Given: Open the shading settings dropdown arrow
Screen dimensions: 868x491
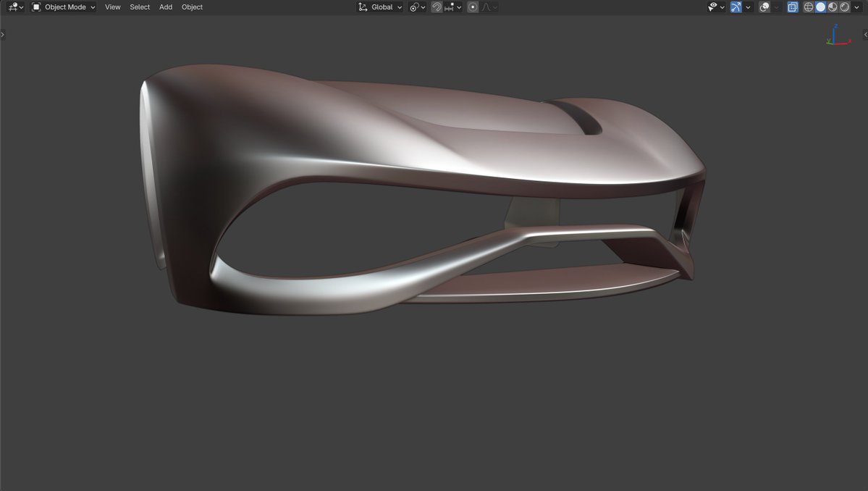Looking at the screenshot, I should click(x=856, y=7).
